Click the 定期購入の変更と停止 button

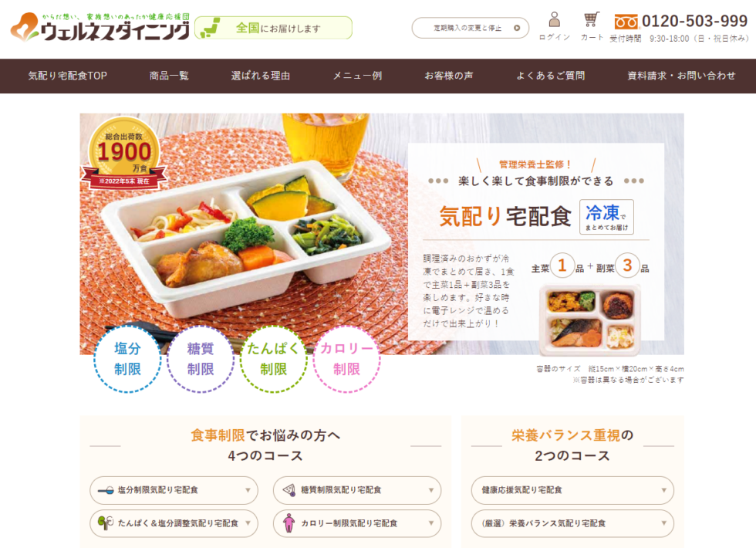point(470,28)
